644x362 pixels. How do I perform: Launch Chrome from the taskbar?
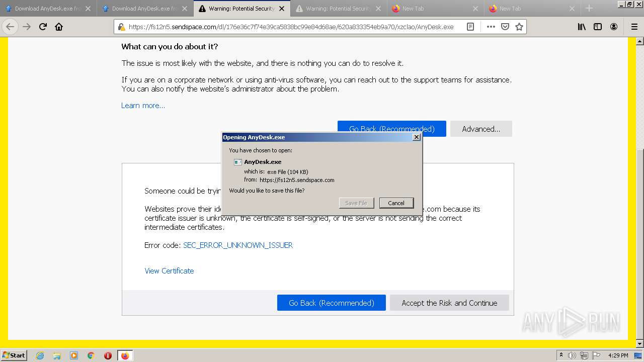91,355
